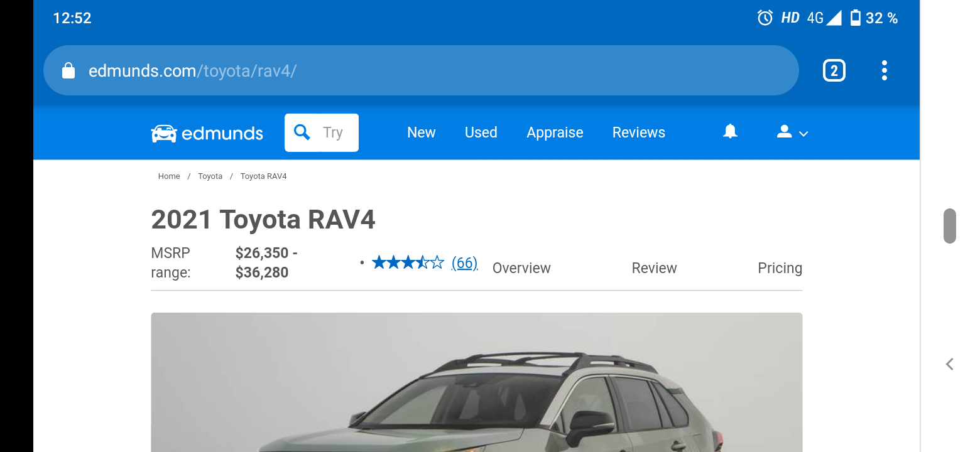
Task: Go to Home breadcrumb
Action: 169,176
